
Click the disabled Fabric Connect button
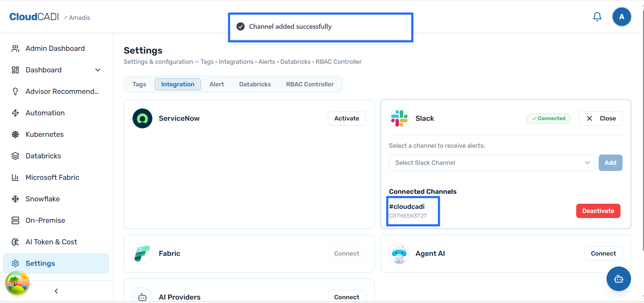[347, 254]
